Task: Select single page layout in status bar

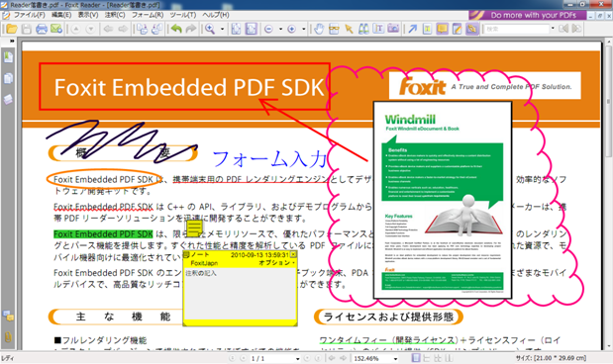Action: (416, 358)
